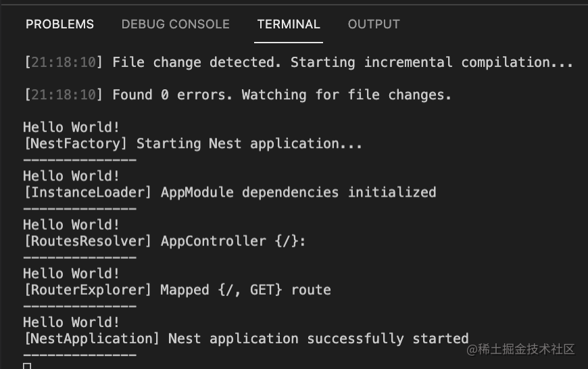Select the TERMINAL tab
The height and width of the screenshot is (369, 588).
point(289,24)
